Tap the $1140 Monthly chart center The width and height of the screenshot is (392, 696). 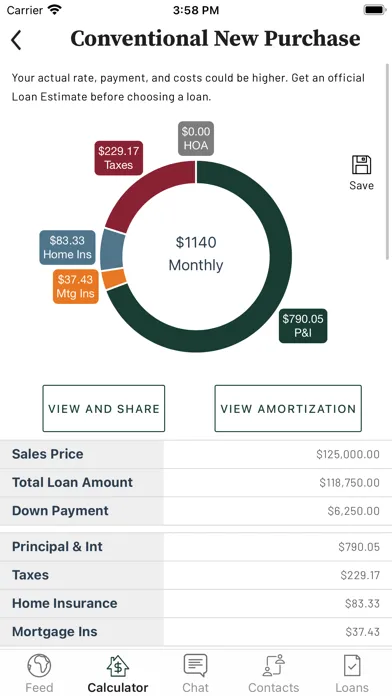pos(196,254)
